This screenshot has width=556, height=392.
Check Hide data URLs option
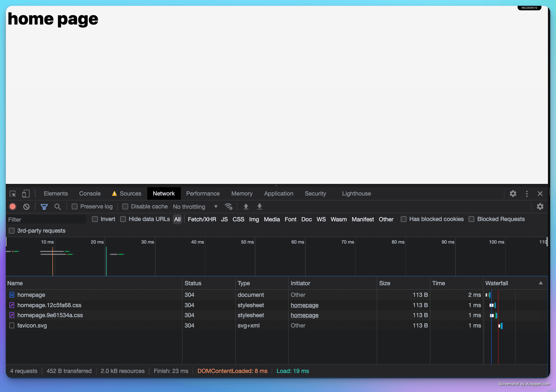[x=123, y=219]
